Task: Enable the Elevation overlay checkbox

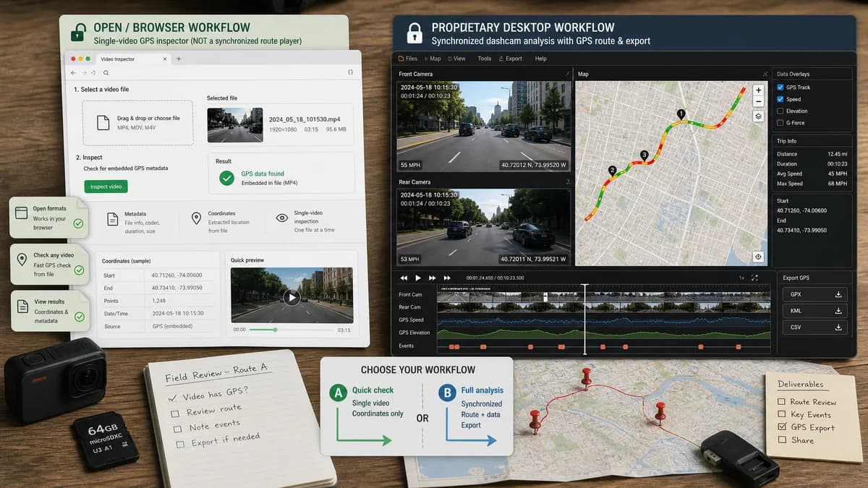Action: (x=780, y=111)
